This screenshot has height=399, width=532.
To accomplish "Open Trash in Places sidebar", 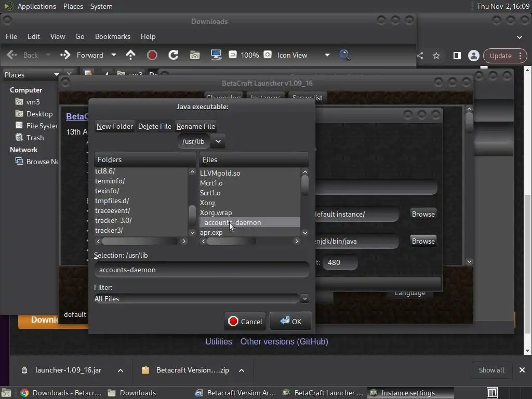I will click(x=35, y=138).
